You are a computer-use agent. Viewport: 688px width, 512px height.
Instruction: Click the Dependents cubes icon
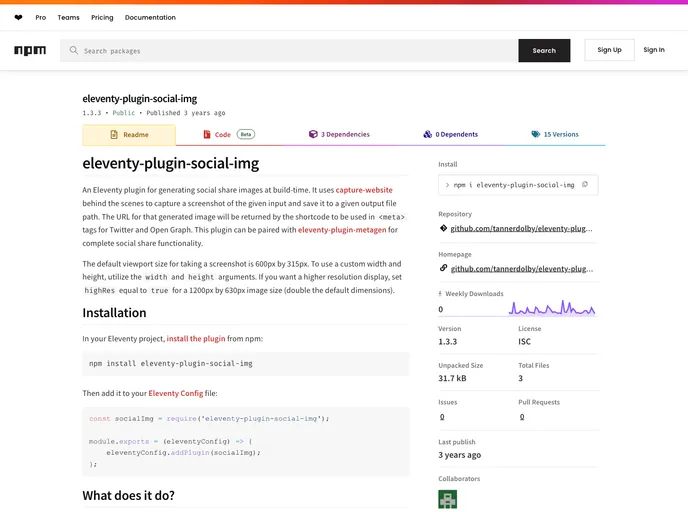point(427,134)
